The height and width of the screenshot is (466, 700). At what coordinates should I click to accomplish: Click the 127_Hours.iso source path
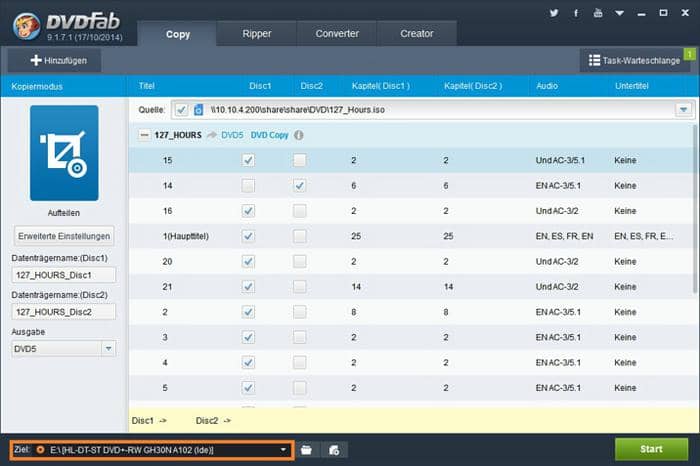point(297,109)
